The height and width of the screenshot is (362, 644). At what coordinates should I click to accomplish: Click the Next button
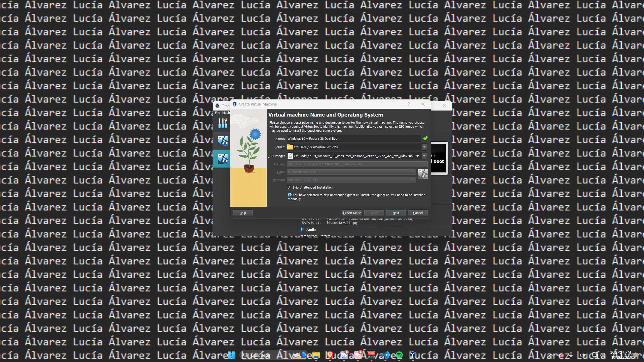coord(396,213)
